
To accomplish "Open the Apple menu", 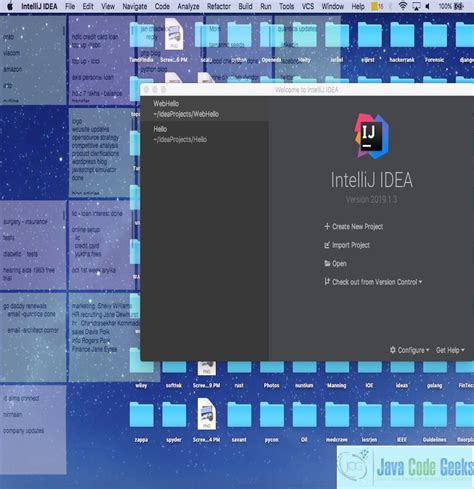I will (10, 6).
